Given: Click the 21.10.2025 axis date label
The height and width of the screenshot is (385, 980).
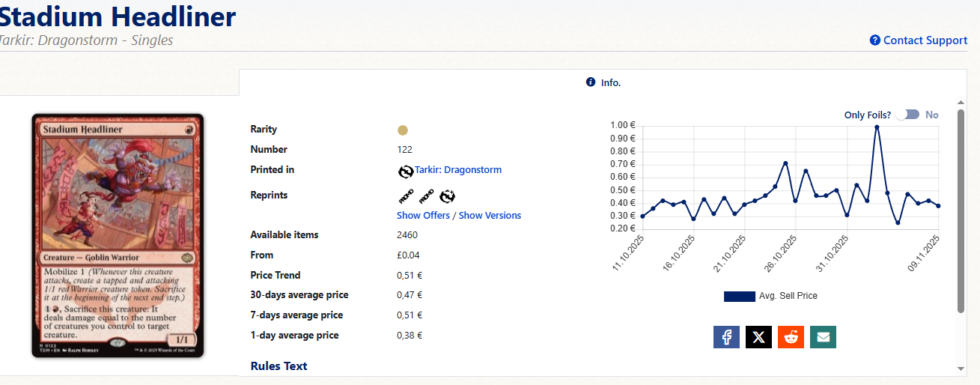Looking at the screenshot, I should tap(730, 253).
